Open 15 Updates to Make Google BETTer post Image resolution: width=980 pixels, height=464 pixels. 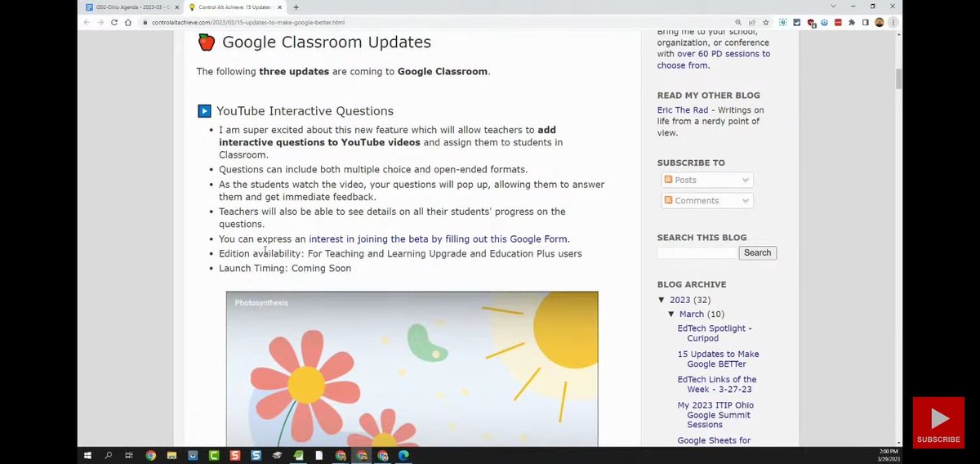pyautogui.click(x=718, y=359)
